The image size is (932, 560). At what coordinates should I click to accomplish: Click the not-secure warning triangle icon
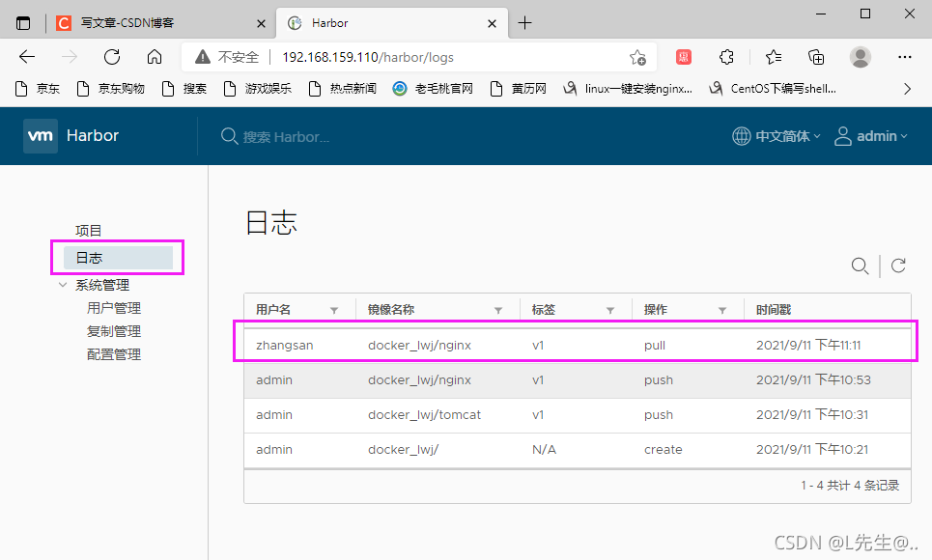pyautogui.click(x=203, y=57)
